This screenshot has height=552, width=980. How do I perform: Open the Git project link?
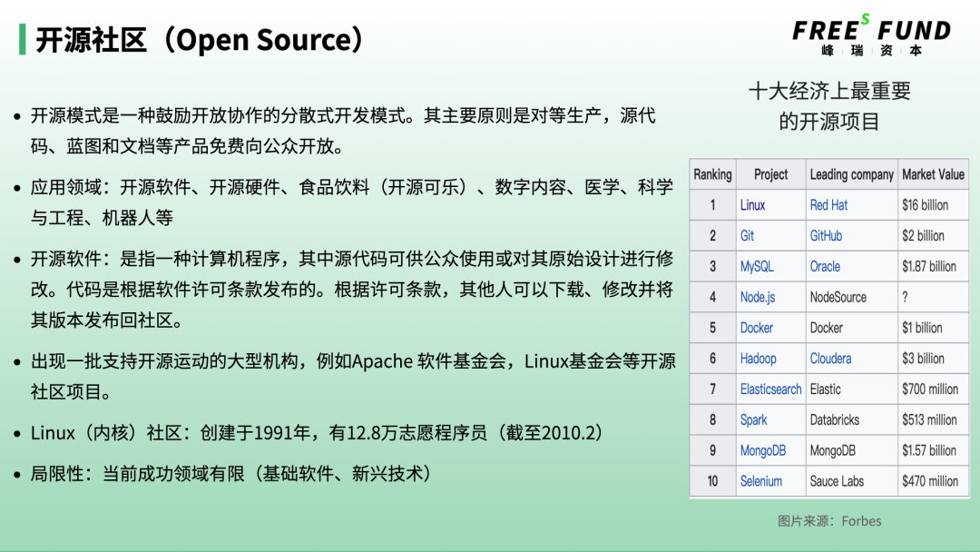(x=747, y=236)
